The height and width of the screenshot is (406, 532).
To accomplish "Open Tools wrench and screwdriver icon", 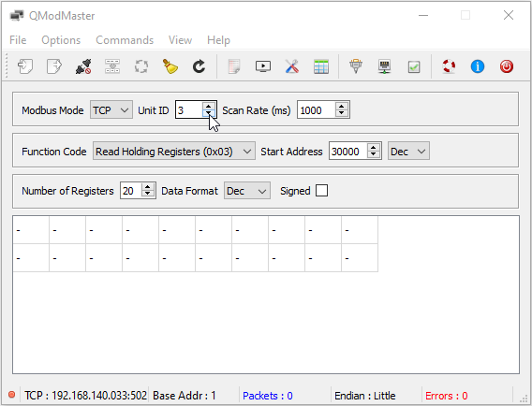I will pos(292,66).
